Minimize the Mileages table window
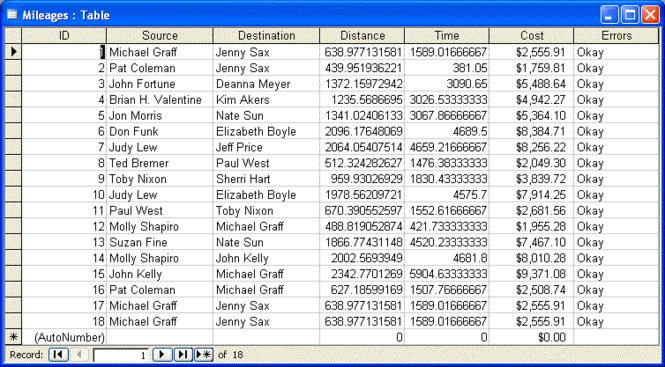This screenshot has width=665, height=367. 610,15
